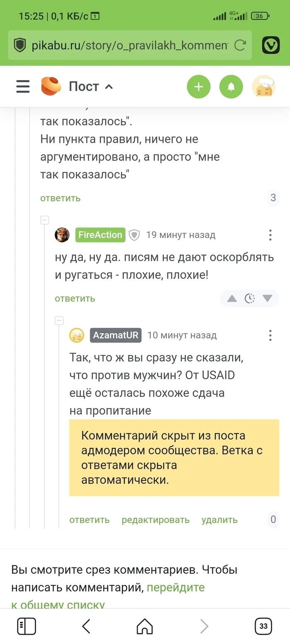The image size is (290, 644).
Task: Open the FireAction username profile
Action: tap(100, 235)
